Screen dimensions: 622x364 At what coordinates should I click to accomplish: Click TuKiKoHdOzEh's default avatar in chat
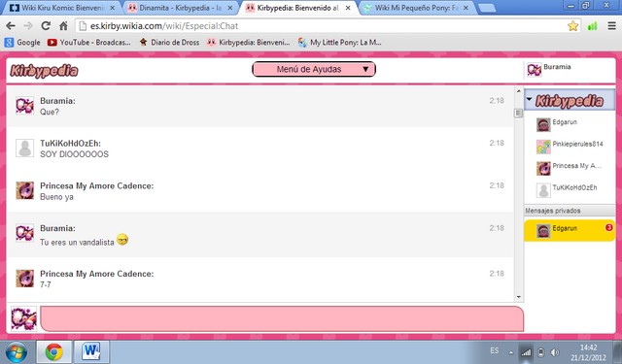[x=24, y=148]
